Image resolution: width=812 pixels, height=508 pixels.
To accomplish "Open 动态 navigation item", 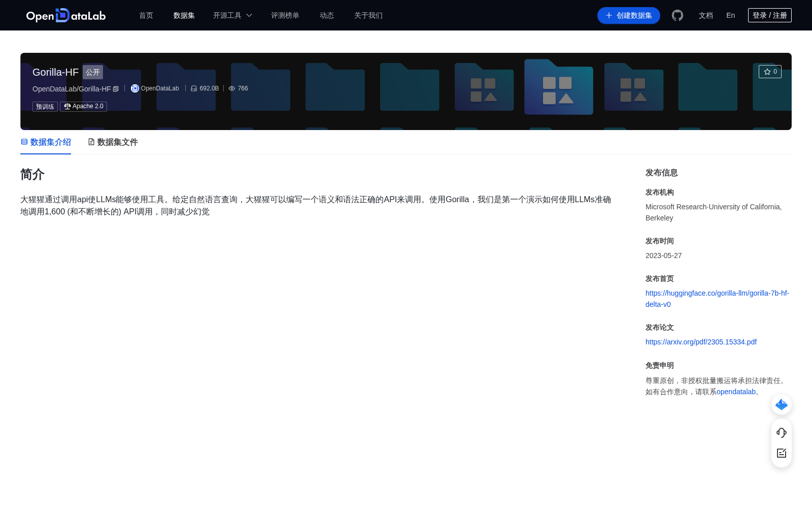I will tap(327, 15).
